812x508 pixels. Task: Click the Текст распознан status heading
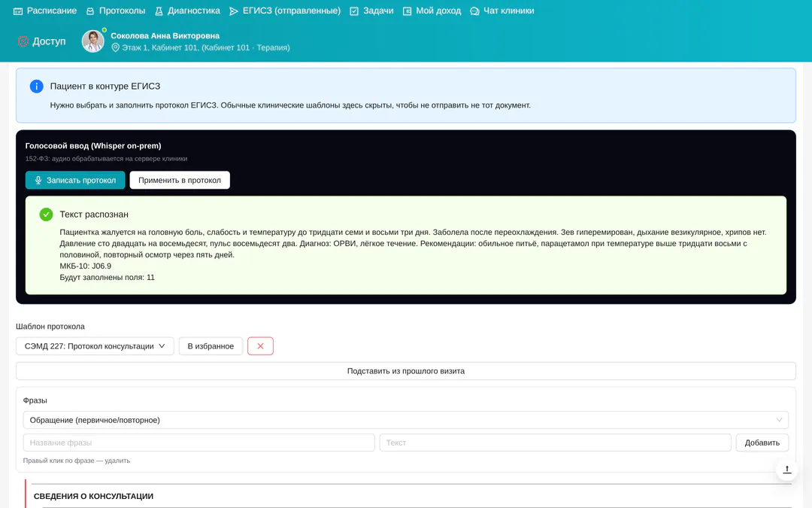coord(94,214)
